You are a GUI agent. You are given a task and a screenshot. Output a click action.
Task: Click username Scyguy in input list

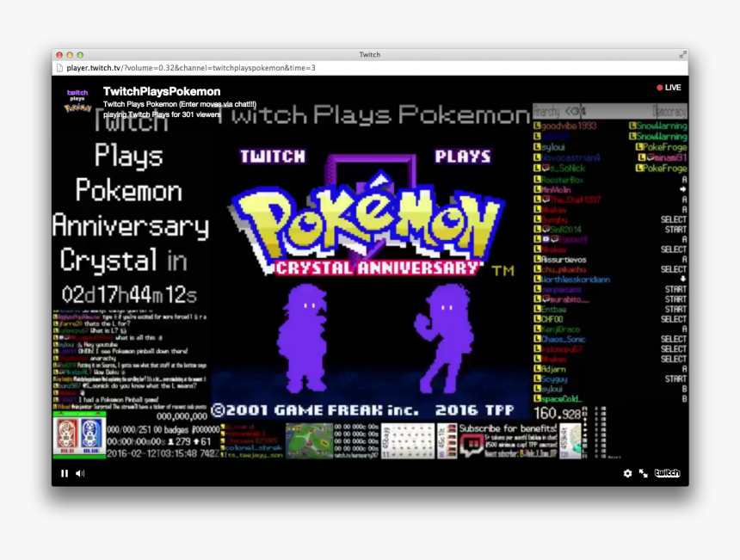(x=554, y=378)
